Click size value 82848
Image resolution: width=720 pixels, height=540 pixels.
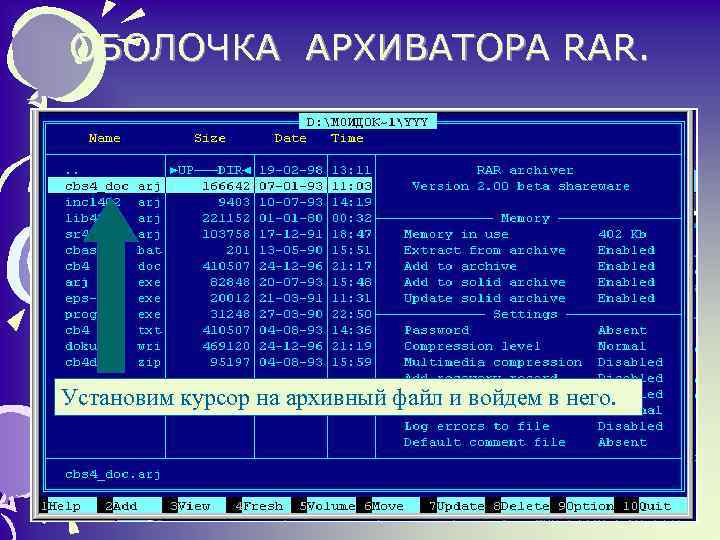[x=230, y=282]
